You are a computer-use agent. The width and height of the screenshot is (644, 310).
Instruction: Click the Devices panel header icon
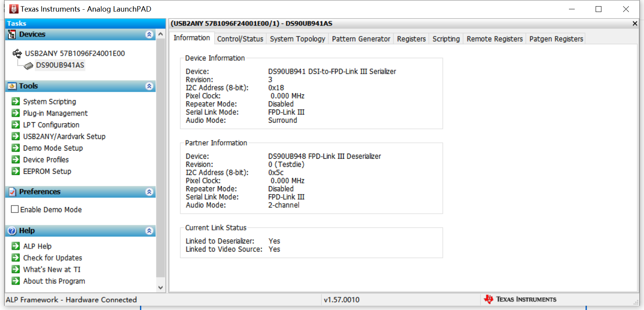click(12, 34)
